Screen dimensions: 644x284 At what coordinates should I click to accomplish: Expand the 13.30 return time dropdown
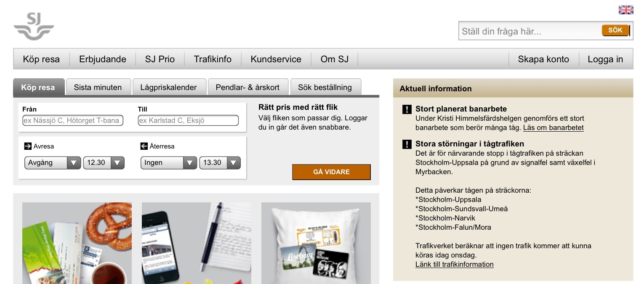point(220,163)
